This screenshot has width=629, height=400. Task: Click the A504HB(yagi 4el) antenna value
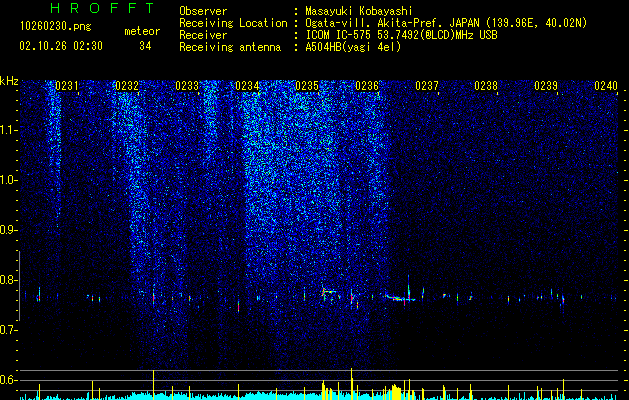(353, 47)
